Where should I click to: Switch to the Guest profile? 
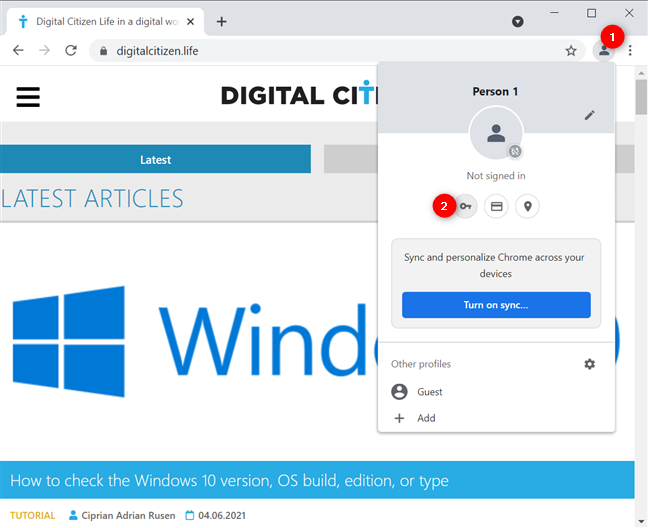pos(496,392)
